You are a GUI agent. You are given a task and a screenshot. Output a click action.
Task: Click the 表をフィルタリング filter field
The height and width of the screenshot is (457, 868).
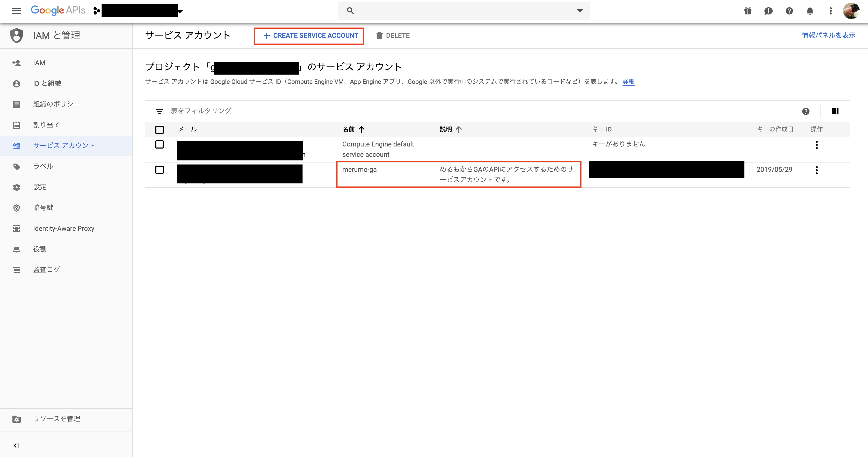click(201, 111)
